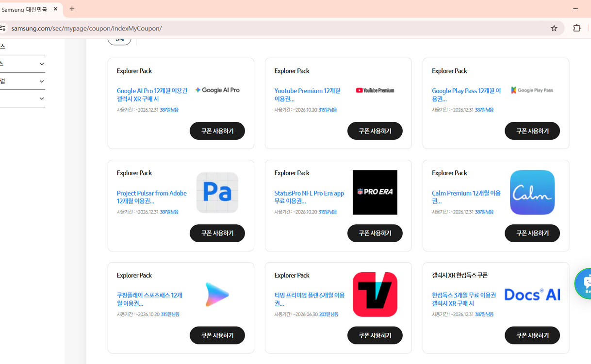Screen dimensions: 591x364
Task: Click the Coupang Play logo icon
Action: 217,295
